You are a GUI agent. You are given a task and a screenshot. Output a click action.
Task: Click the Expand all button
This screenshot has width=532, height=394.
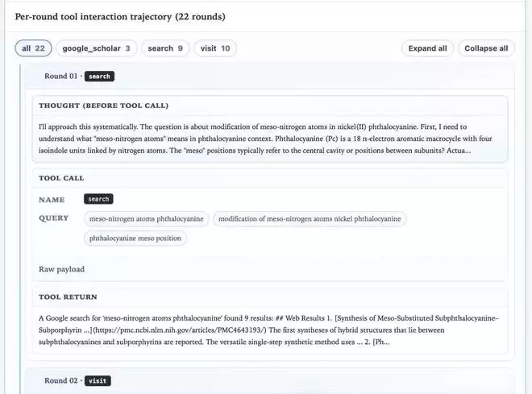pyautogui.click(x=427, y=48)
